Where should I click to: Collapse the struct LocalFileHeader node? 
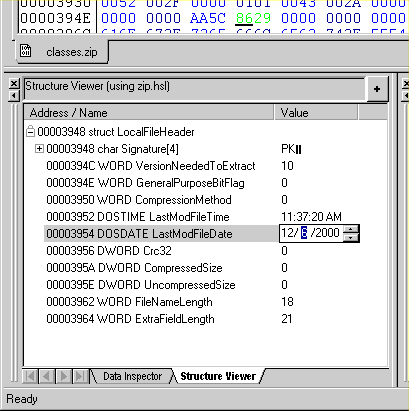[x=30, y=131]
